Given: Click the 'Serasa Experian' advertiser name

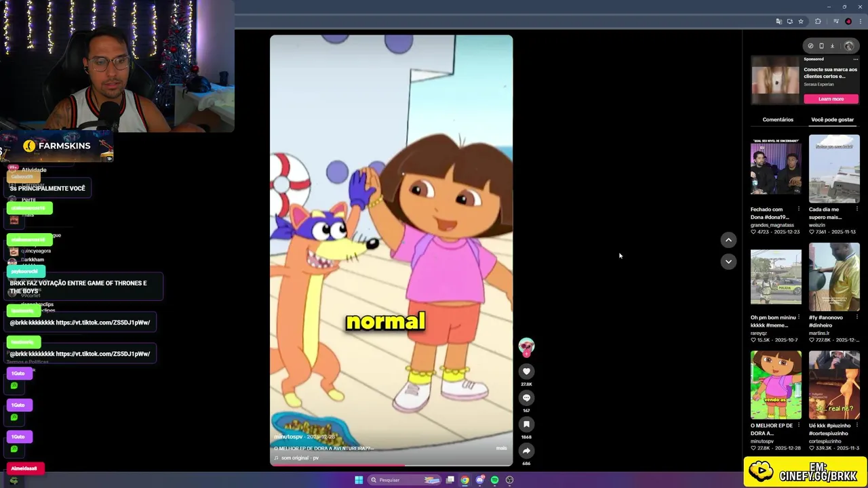Looking at the screenshot, I should click(x=818, y=84).
